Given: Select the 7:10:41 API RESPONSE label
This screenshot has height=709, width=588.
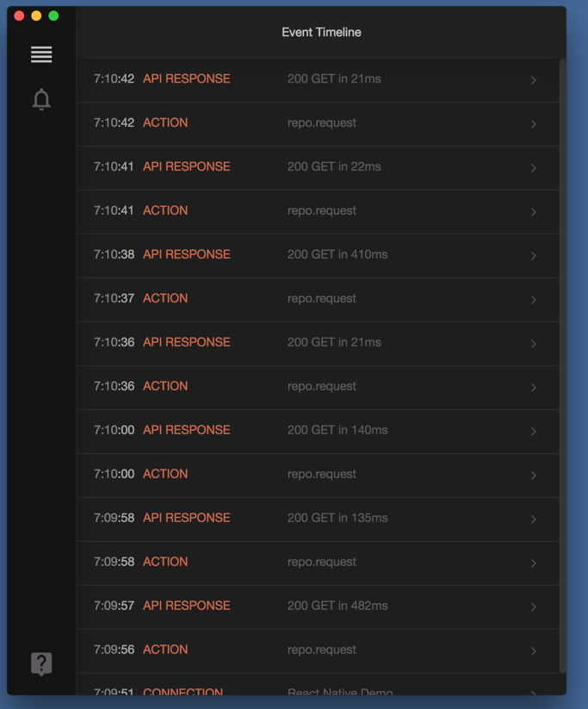Looking at the screenshot, I should (186, 166).
